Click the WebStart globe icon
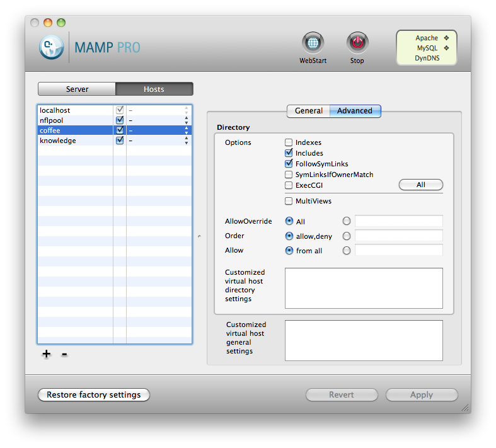Image resolution: width=496 pixels, height=448 pixels. point(313,43)
